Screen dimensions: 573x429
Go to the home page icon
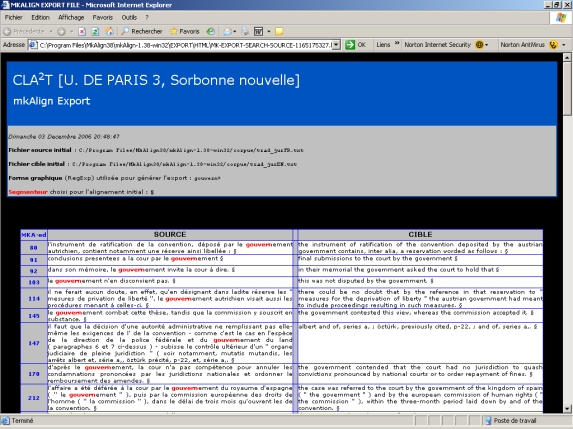[109, 31]
